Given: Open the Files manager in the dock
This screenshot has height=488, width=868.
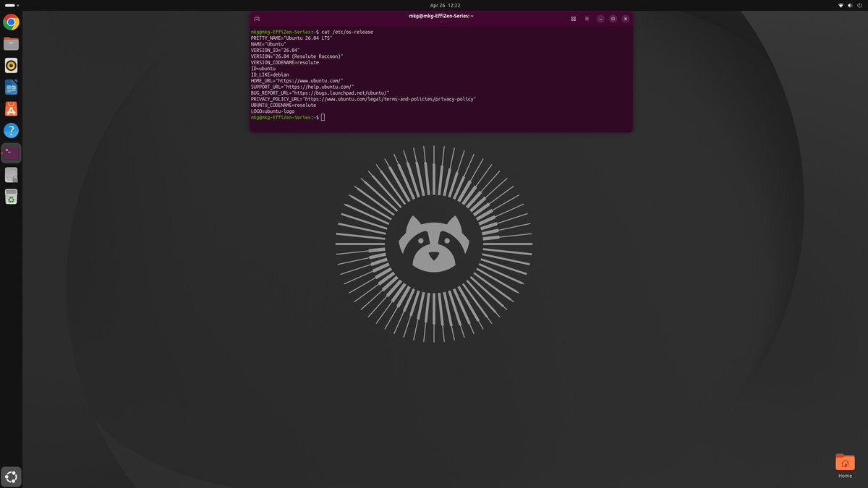Looking at the screenshot, I should 11,44.
